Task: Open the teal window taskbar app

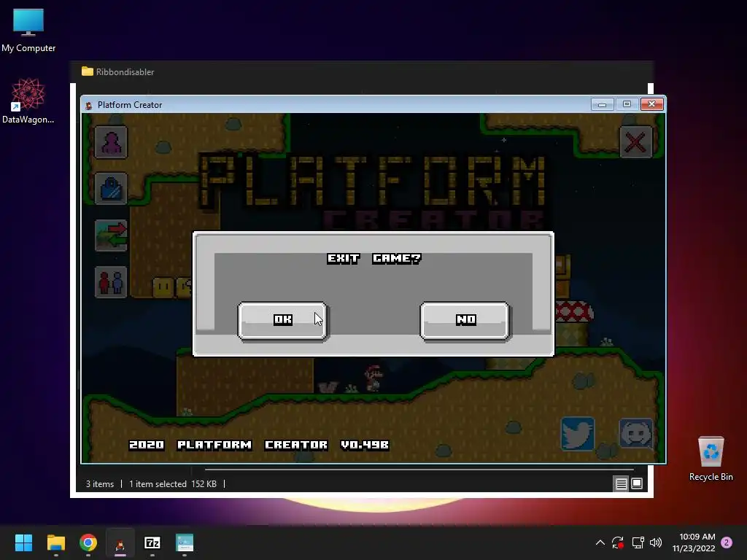Action: (x=185, y=542)
